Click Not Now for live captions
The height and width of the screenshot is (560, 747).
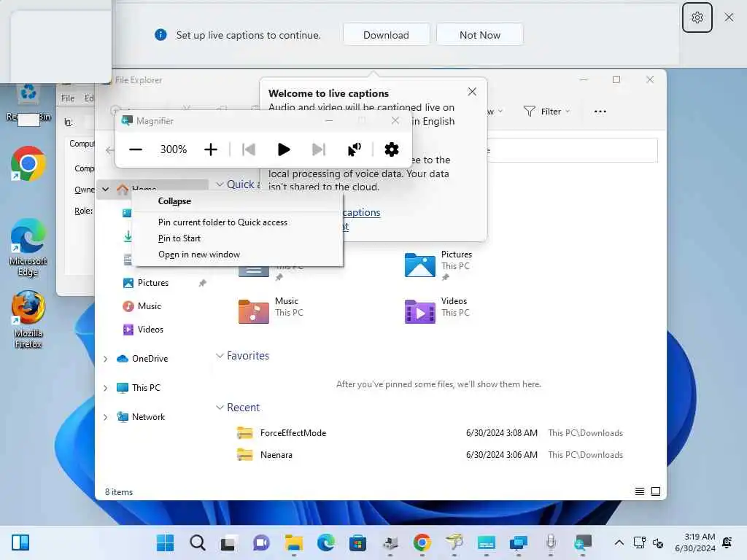(479, 35)
